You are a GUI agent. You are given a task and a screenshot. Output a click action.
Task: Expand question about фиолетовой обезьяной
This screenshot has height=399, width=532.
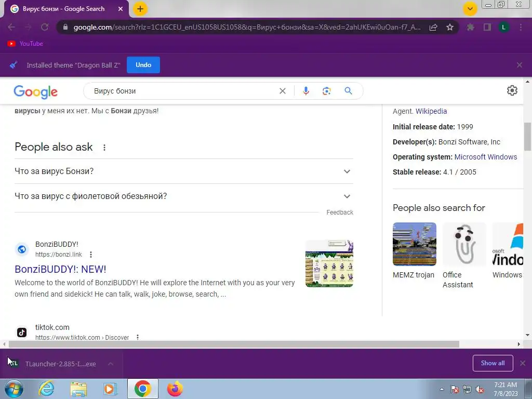pos(183,196)
